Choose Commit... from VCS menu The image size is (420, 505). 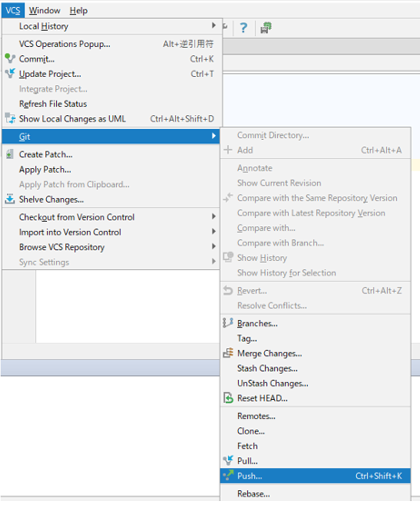(112, 59)
